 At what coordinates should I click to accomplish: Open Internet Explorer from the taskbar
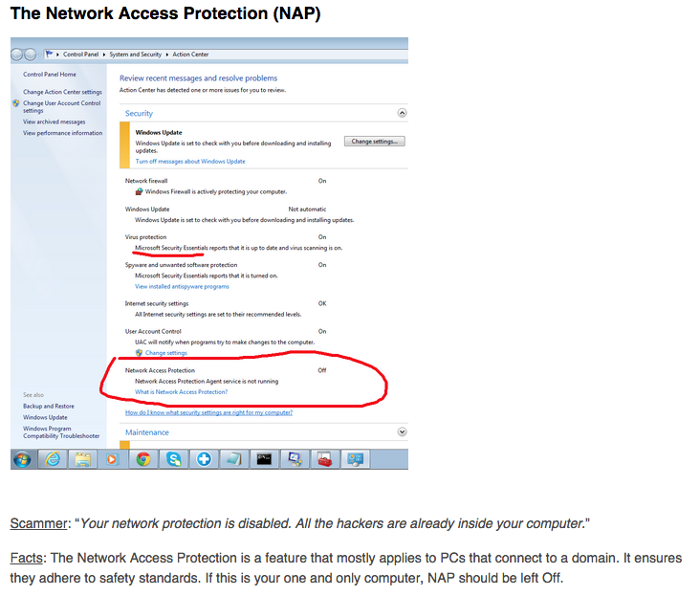click(53, 459)
